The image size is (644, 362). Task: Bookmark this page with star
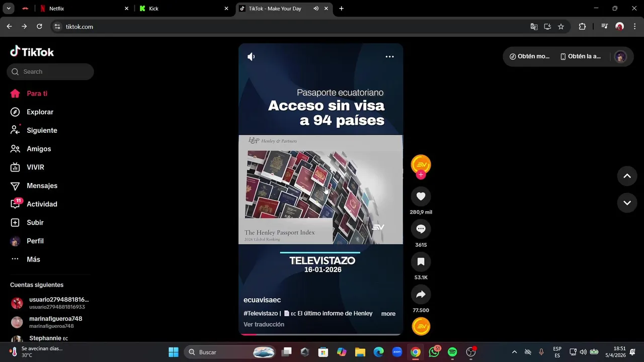pos(561,27)
